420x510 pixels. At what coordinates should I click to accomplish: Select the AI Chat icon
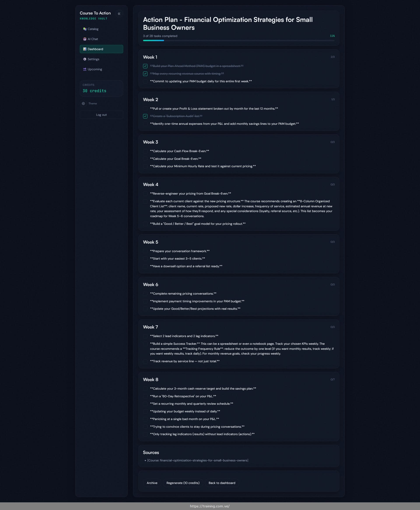(84, 39)
